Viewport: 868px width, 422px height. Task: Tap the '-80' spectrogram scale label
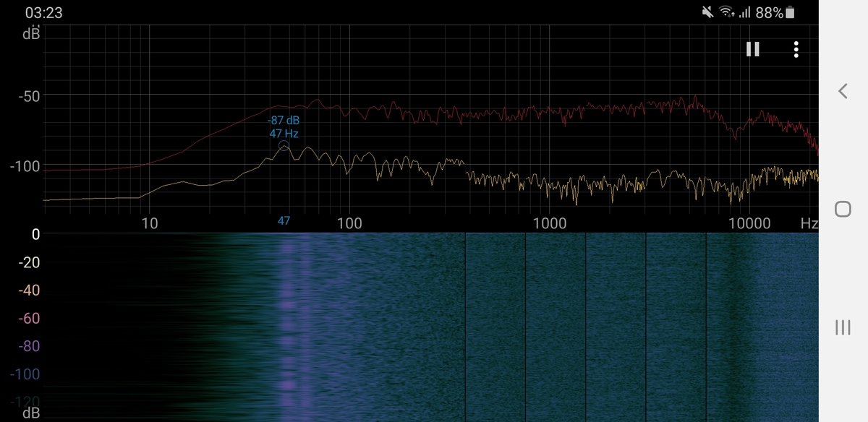[29, 346]
